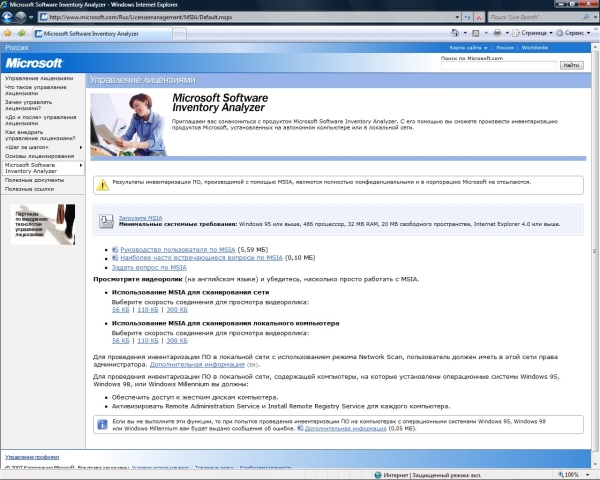This screenshot has width=600, height=480.
Task: Open sidebar item Полезные документы
Action: coord(34,180)
